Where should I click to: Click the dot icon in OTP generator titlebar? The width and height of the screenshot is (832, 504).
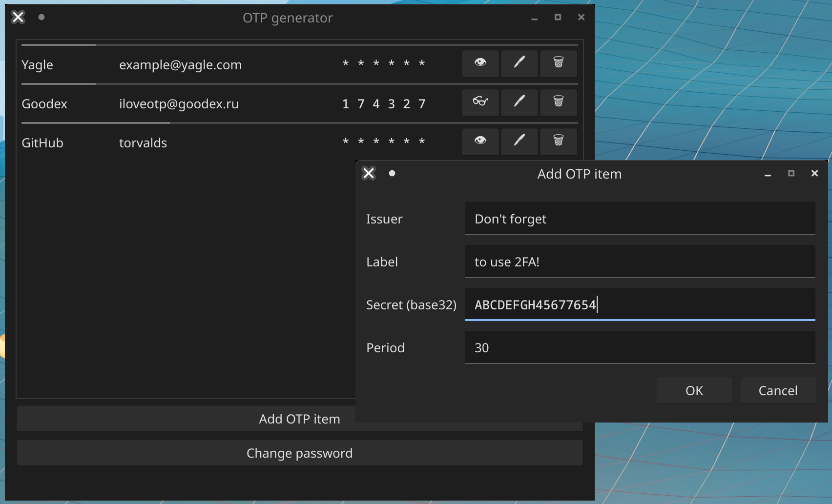42,17
